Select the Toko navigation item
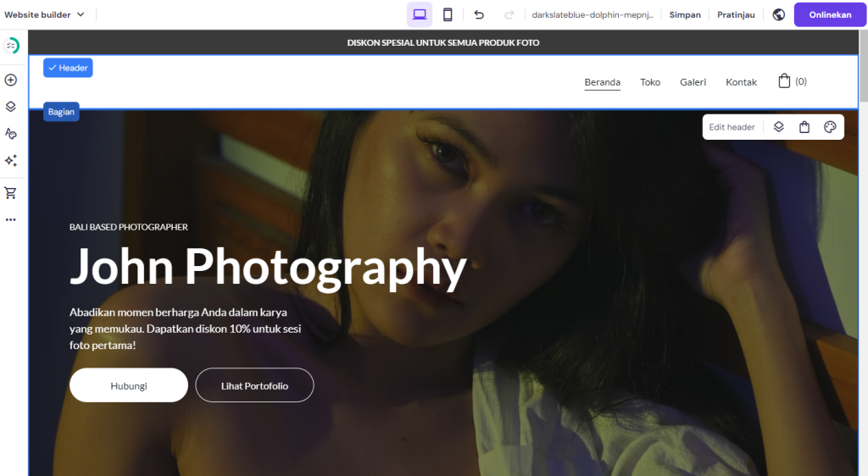The width and height of the screenshot is (868, 476). click(x=650, y=82)
